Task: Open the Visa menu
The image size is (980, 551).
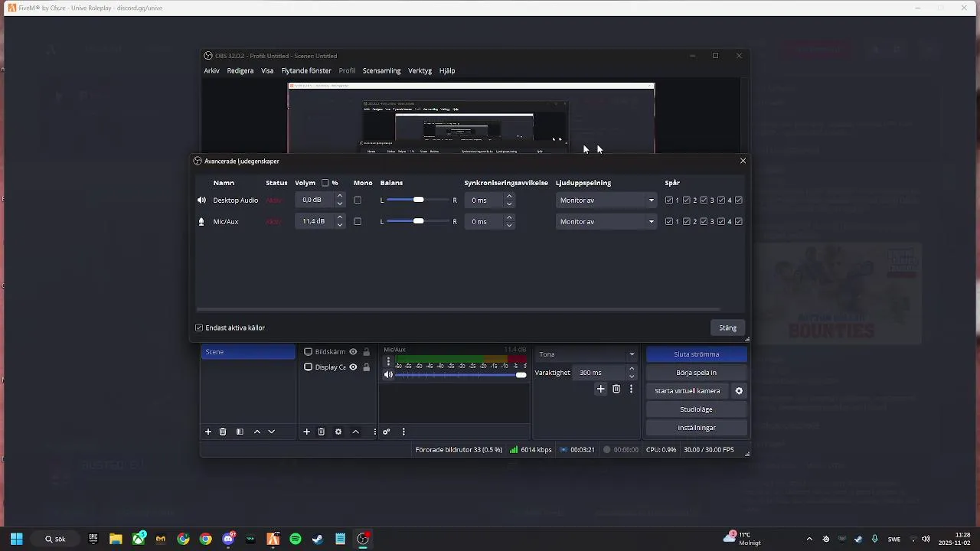Action: tap(267, 70)
